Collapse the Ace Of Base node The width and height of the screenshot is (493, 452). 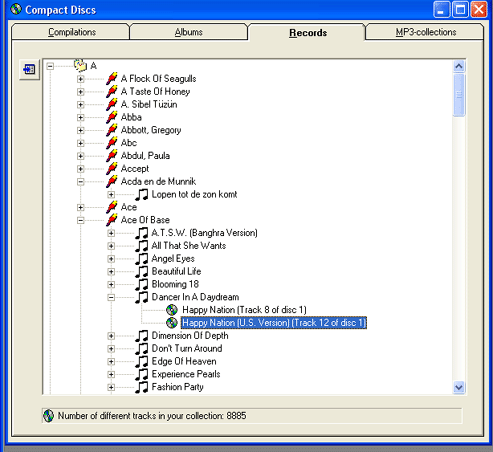tap(80, 220)
